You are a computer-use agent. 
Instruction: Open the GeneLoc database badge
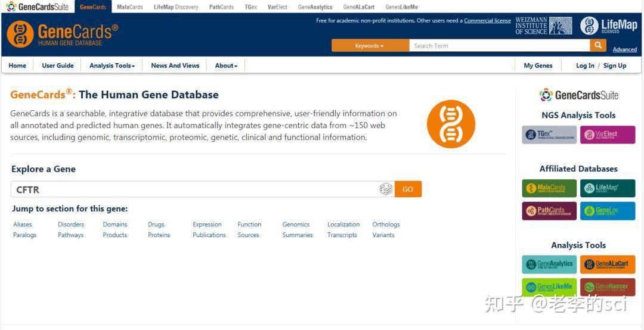(608, 211)
